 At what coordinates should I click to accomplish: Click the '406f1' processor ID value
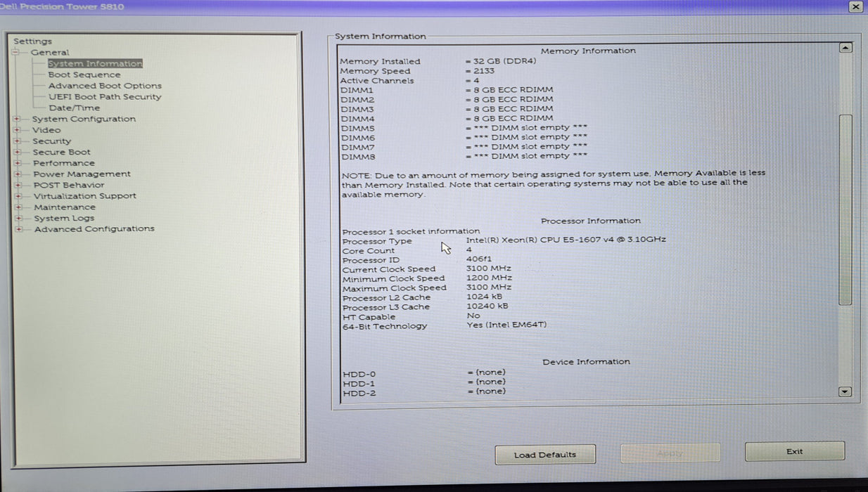pos(479,259)
